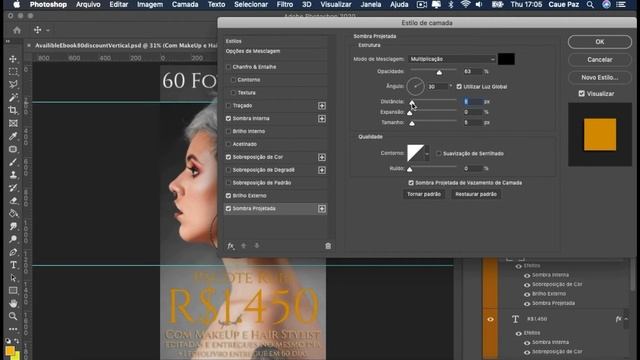The height and width of the screenshot is (360, 640).
Task: Enable Suavização de Serrilhado checkbox
Action: (x=439, y=153)
